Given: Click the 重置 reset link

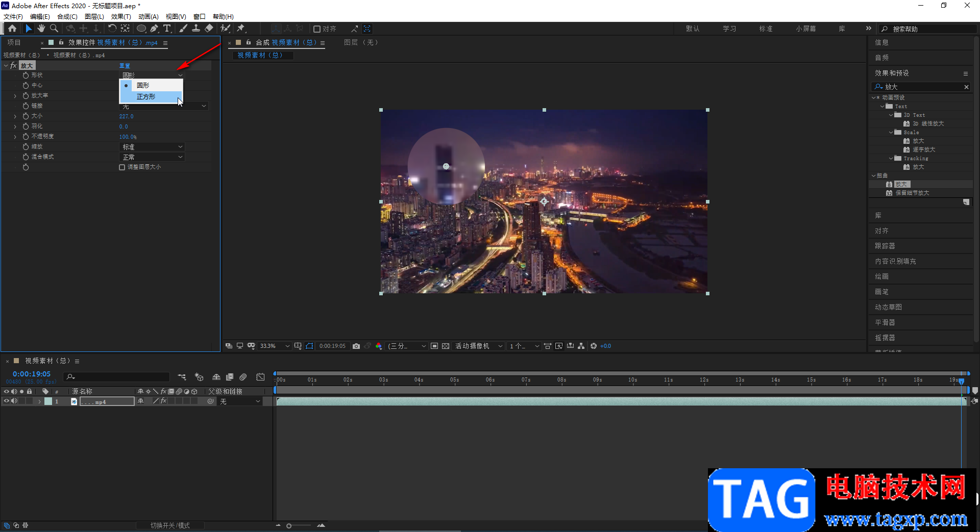Looking at the screenshot, I should [x=125, y=66].
